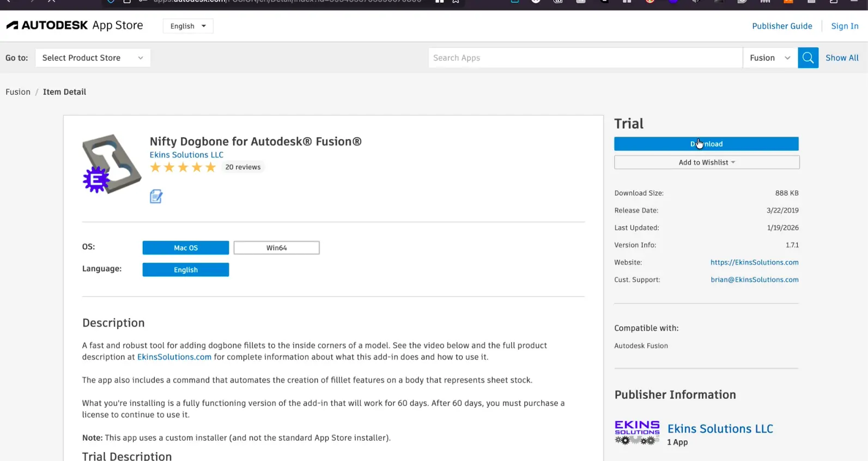Click the "Publisher Information" heading

675,395
